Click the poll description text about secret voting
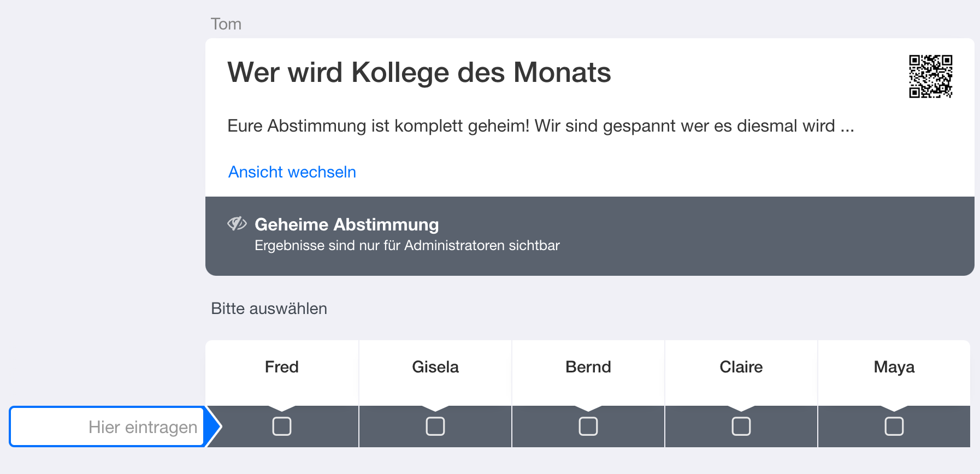The width and height of the screenshot is (980, 474). pyautogui.click(x=540, y=126)
